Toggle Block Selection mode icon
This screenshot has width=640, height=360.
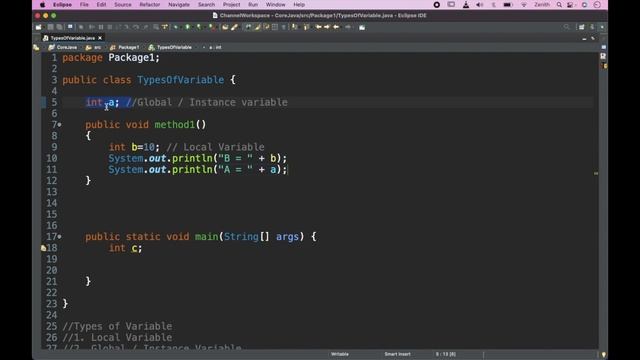tap(275, 27)
